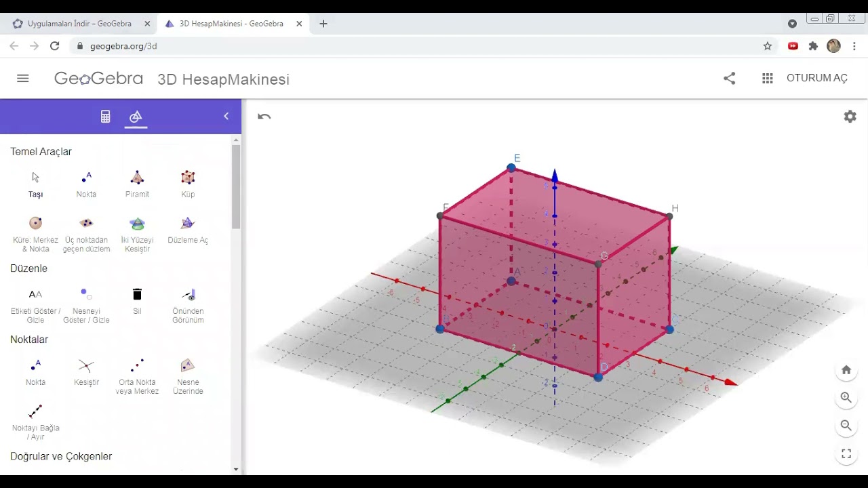
Task: Select the Sil (delete) tool
Action: pyautogui.click(x=137, y=302)
